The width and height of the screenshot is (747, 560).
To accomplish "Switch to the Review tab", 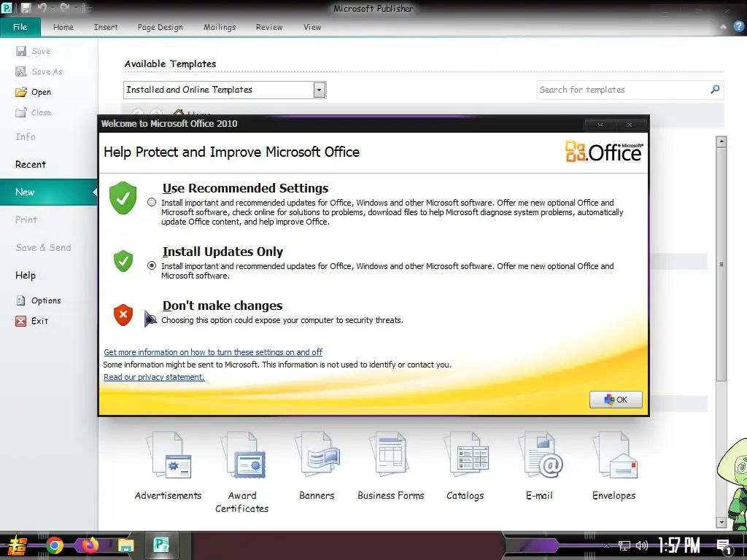I will pyautogui.click(x=269, y=27).
